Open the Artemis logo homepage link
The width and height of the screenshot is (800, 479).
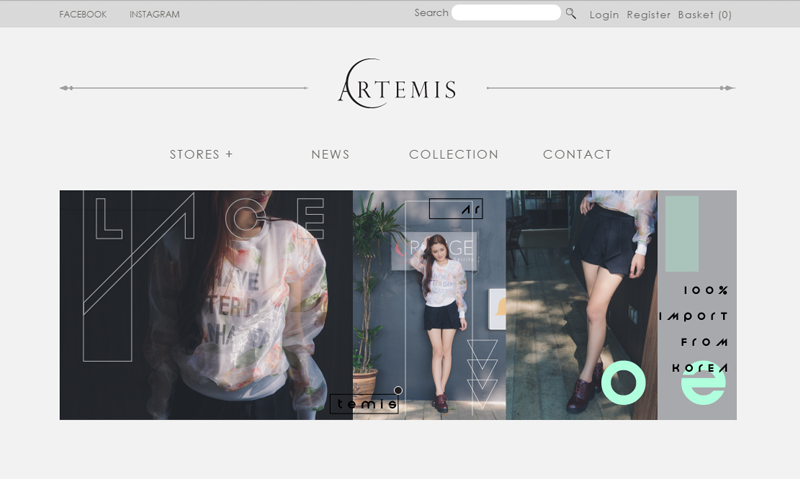coord(397,83)
